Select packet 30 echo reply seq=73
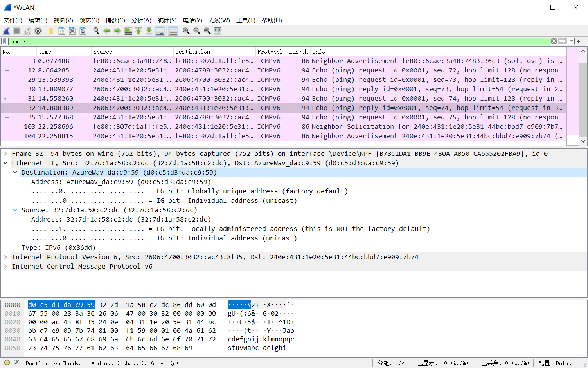The image size is (588, 368). pyautogui.click(x=283, y=89)
